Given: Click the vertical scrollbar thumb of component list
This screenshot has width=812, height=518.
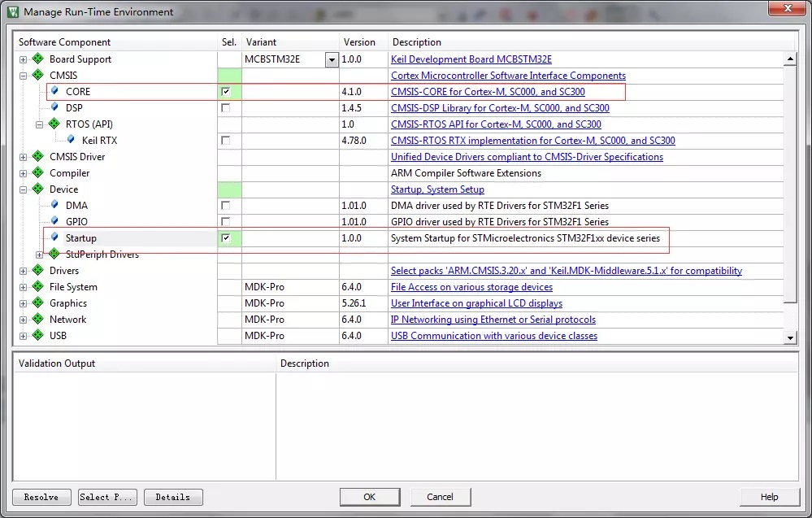Looking at the screenshot, I should [x=790, y=184].
